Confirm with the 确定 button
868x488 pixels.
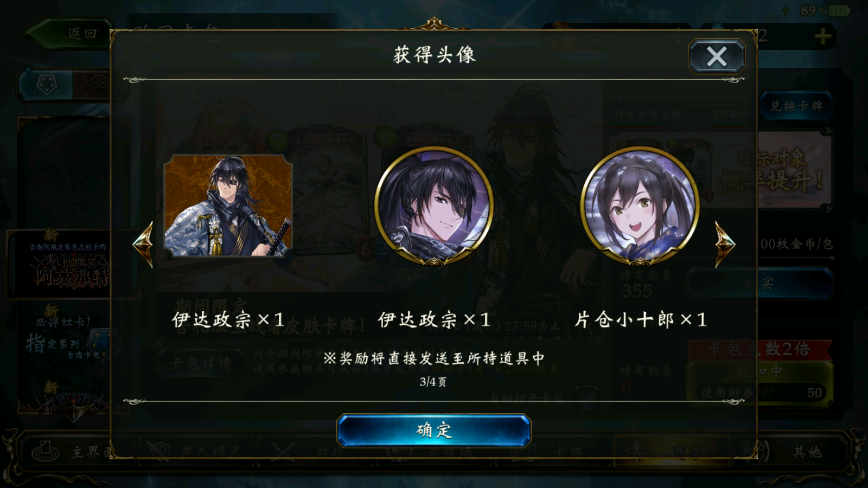tap(433, 431)
